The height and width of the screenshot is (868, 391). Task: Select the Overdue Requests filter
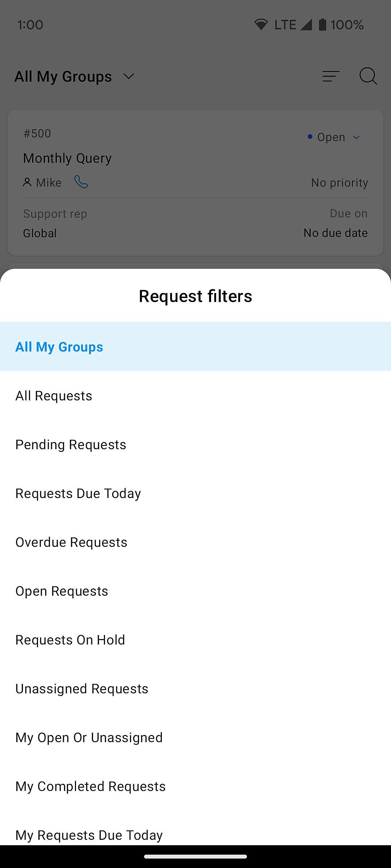[71, 542]
